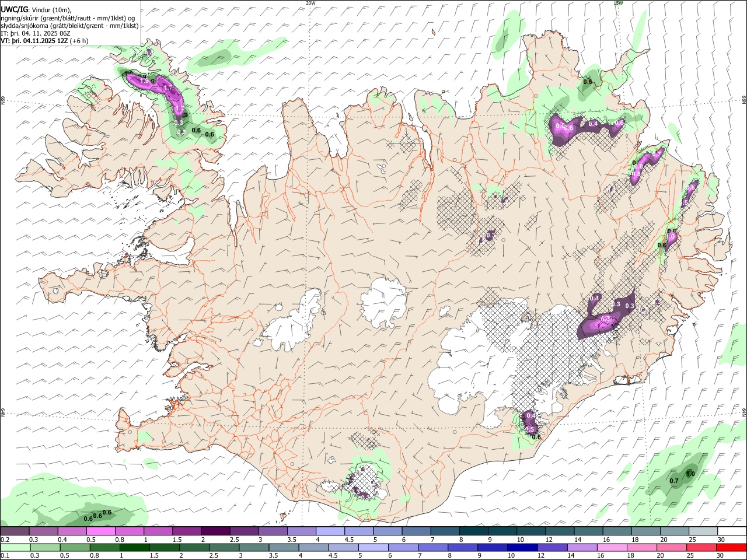Pick upper scale swatch between 6 and 7
Image resolution: width=747 pixels, height=560 pixels.
(x=416, y=531)
